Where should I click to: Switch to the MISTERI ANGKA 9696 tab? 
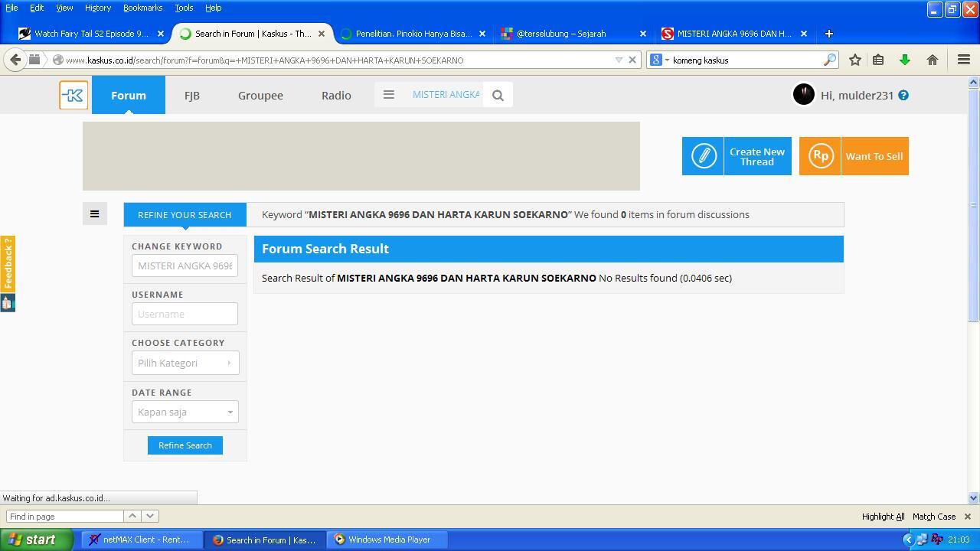(733, 34)
